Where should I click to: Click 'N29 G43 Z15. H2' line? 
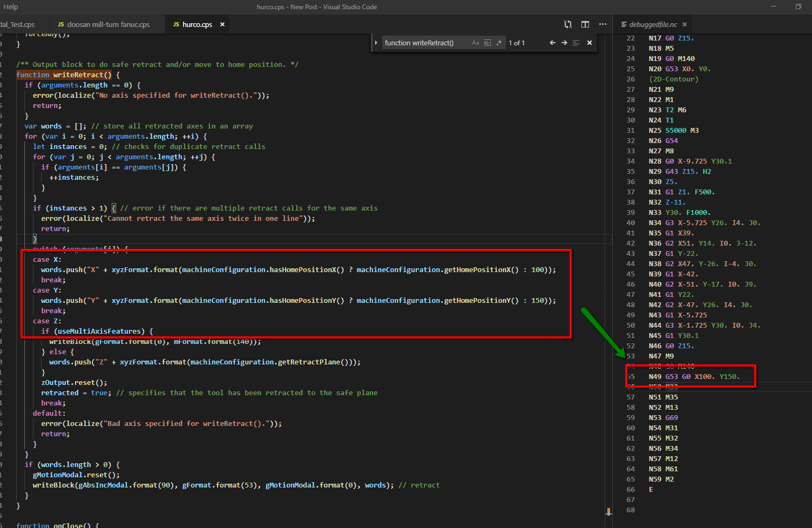tap(680, 172)
